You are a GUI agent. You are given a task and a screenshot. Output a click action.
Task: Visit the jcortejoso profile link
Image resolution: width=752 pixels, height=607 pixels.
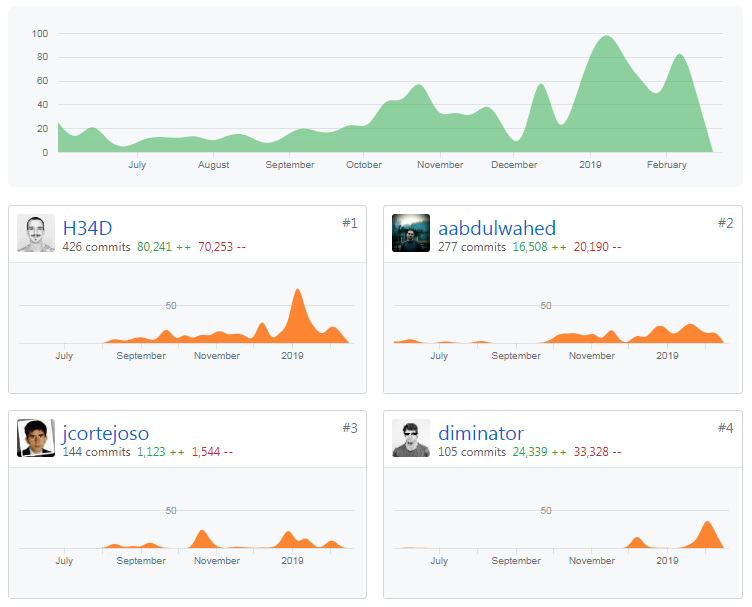(106, 434)
